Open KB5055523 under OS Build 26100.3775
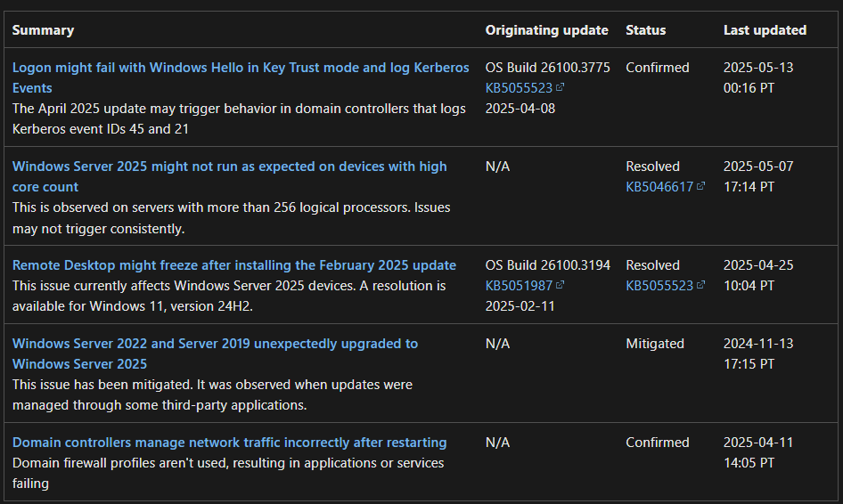The image size is (843, 504). pos(519,87)
